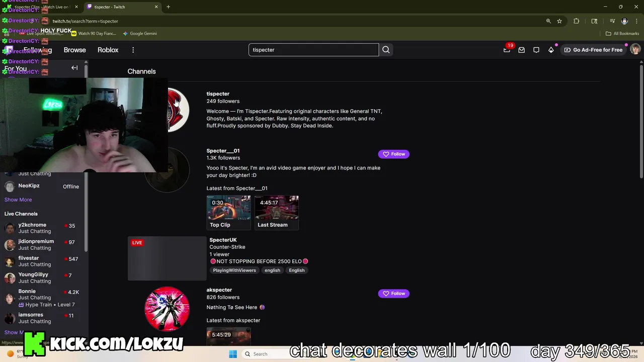644x362 pixels.
Task: Open the Twitch user avatar menu
Action: [x=635, y=49]
